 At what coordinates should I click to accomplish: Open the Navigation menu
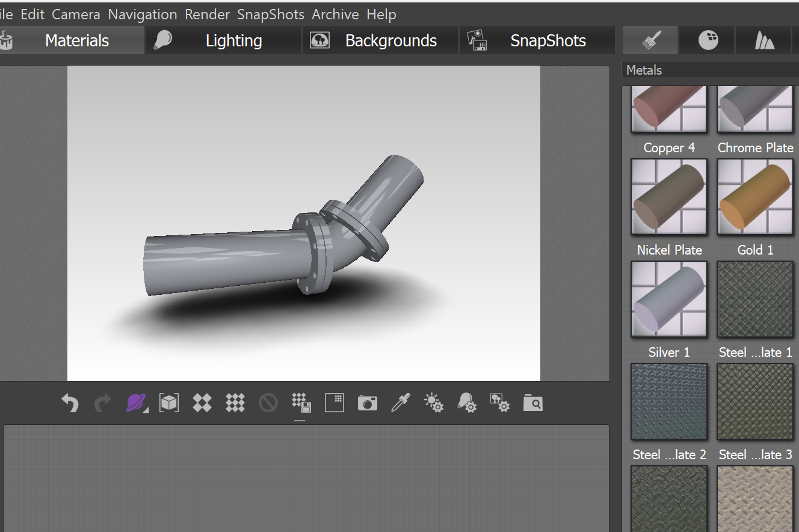143,14
